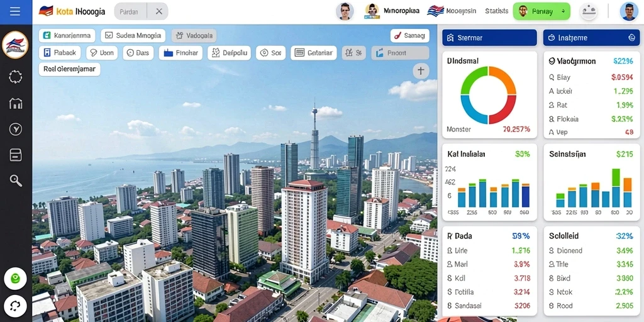Click the green donut chart segment
This screenshot has height=322, width=644.
pyautogui.click(x=471, y=77)
